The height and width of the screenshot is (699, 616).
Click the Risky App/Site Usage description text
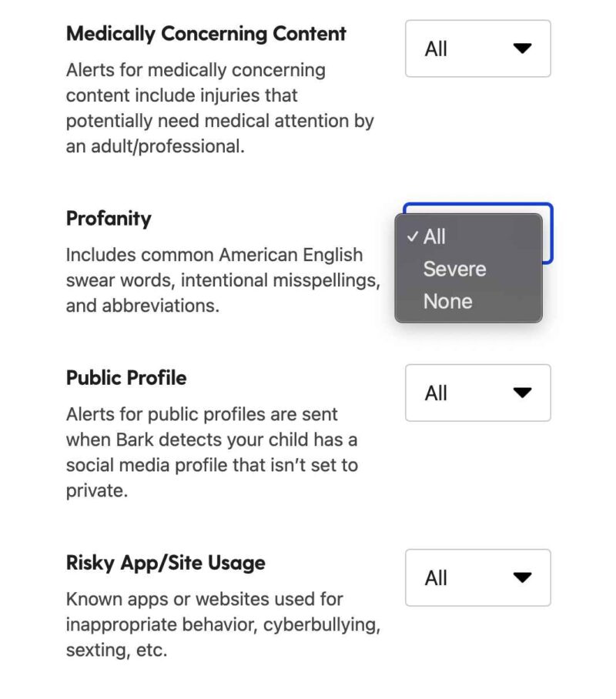(223, 624)
